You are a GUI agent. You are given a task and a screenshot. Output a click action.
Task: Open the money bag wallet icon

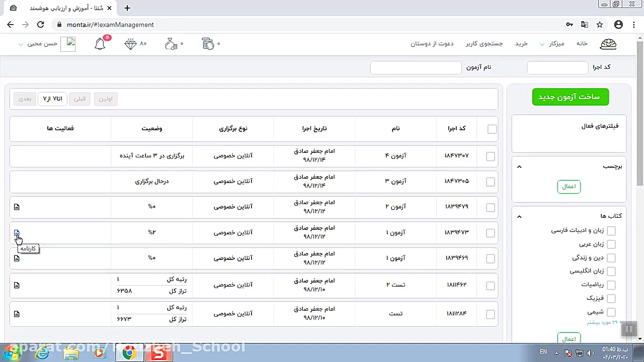coord(170,43)
